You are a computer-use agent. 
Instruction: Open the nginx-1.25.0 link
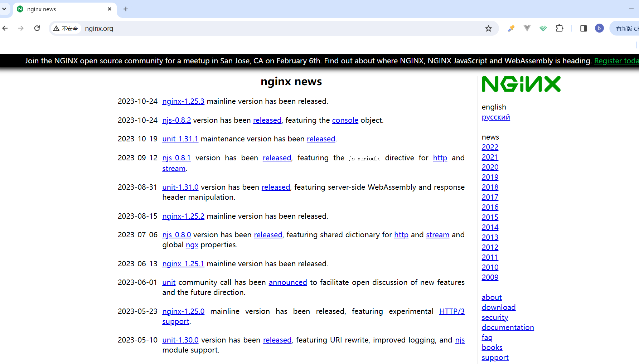[183, 311]
